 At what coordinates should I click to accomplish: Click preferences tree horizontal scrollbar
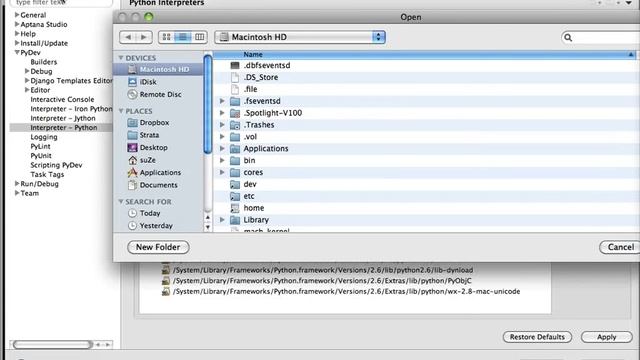[52, 345]
